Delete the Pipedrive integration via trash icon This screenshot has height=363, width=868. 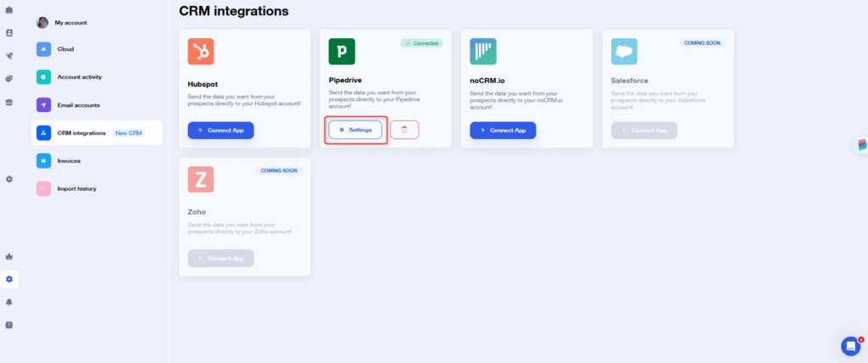(404, 130)
